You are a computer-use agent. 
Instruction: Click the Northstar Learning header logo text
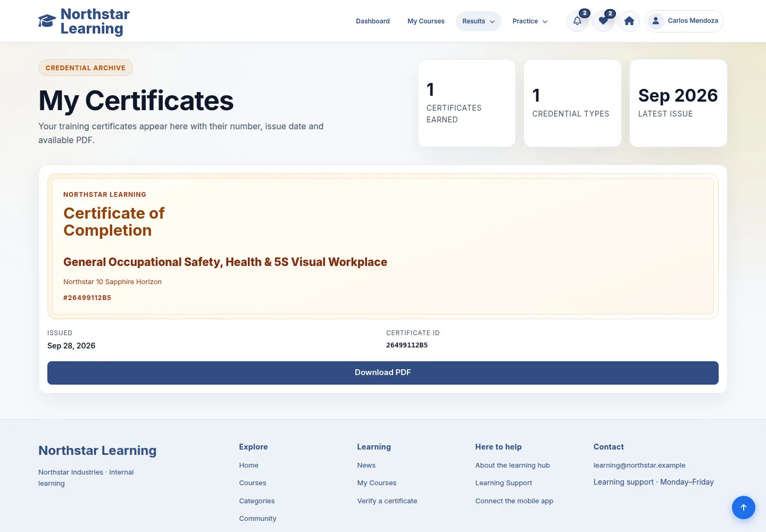(x=95, y=21)
